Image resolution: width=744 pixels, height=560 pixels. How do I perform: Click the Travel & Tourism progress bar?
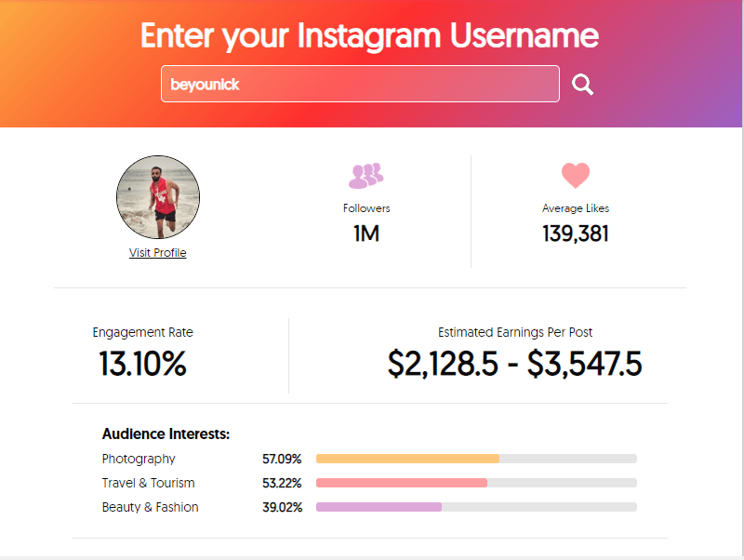point(476,483)
